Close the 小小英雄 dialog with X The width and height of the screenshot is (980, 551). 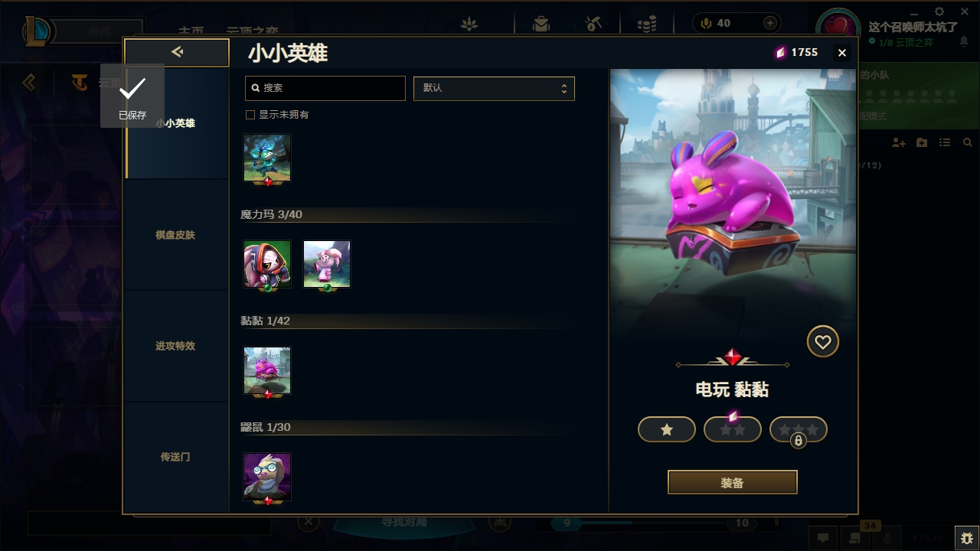(x=842, y=53)
